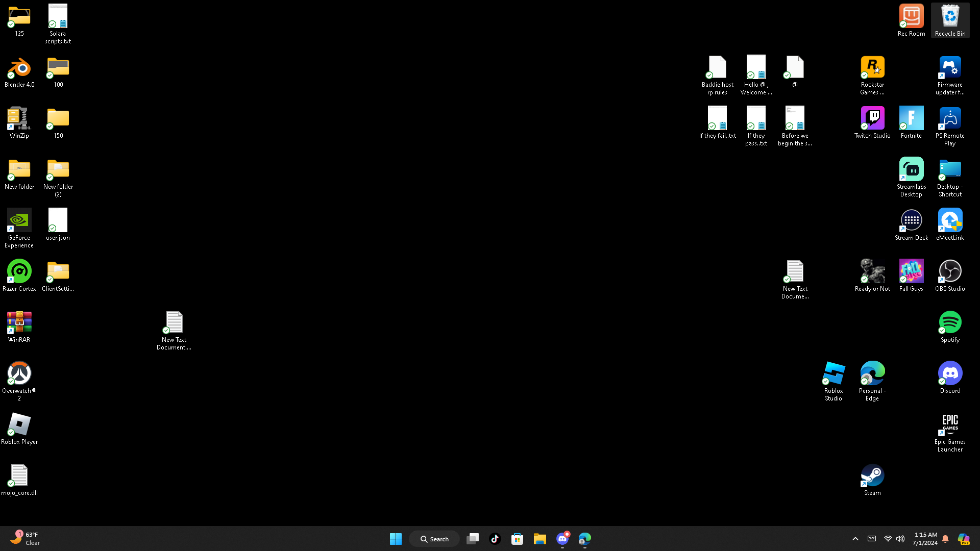
Task: Click the OBS Studio shortcut
Action: (x=950, y=277)
